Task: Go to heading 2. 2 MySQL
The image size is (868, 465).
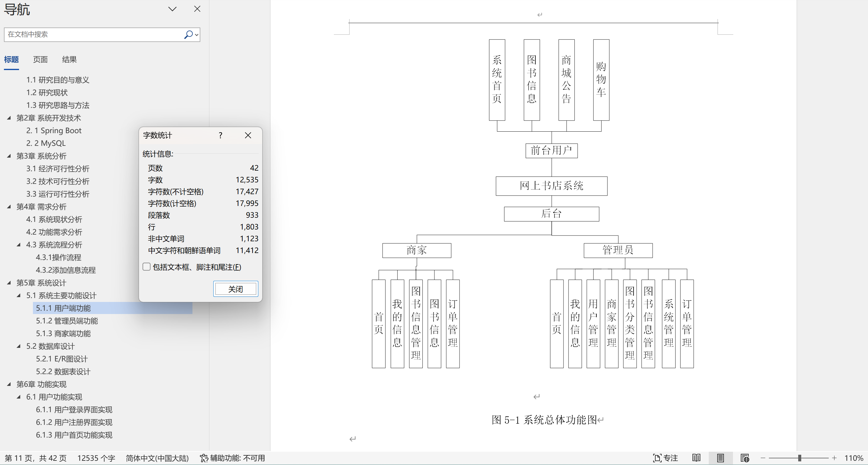Action: (x=46, y=143)
